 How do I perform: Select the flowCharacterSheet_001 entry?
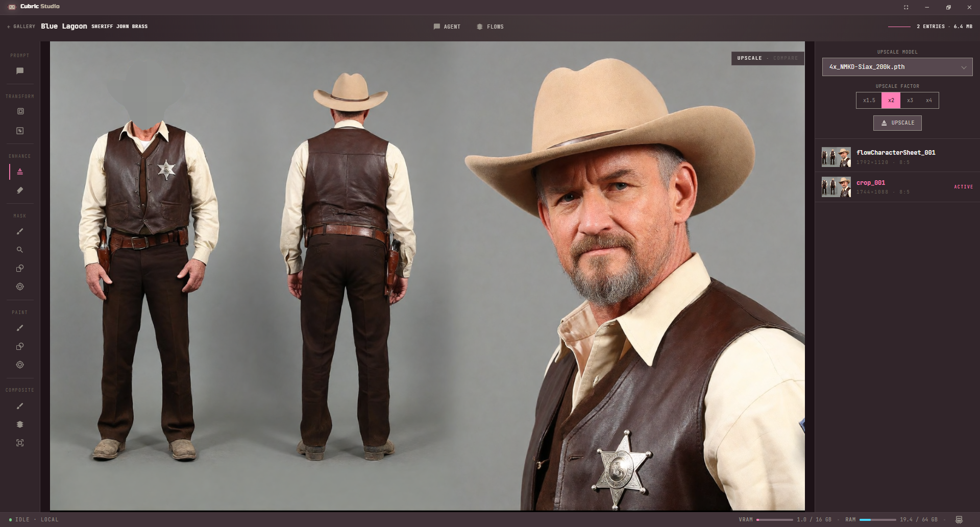(897, 157)
